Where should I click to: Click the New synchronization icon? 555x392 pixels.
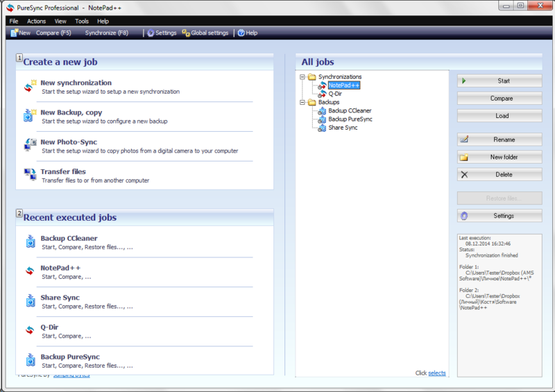pos(30,86)
